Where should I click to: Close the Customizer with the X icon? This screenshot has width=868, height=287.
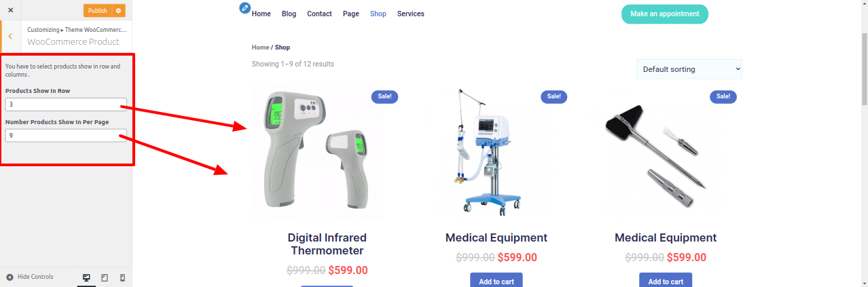[x=10, y=10]
